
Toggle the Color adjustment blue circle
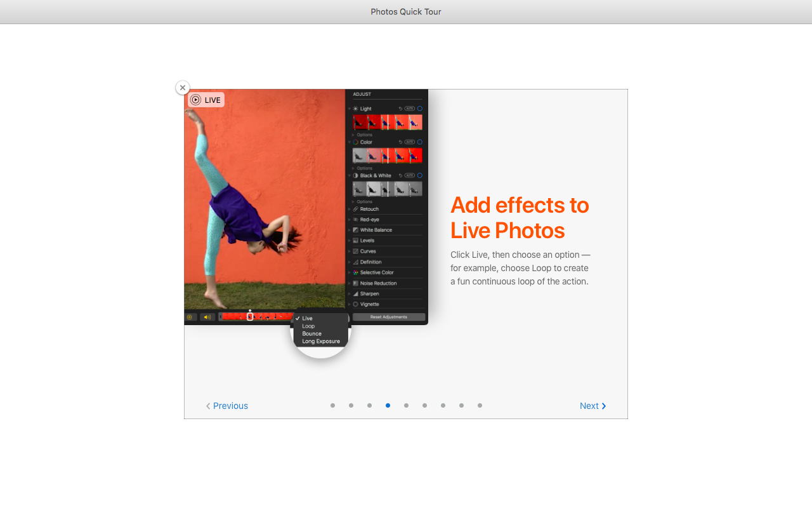pyautogui.click(x=419, y=142)
